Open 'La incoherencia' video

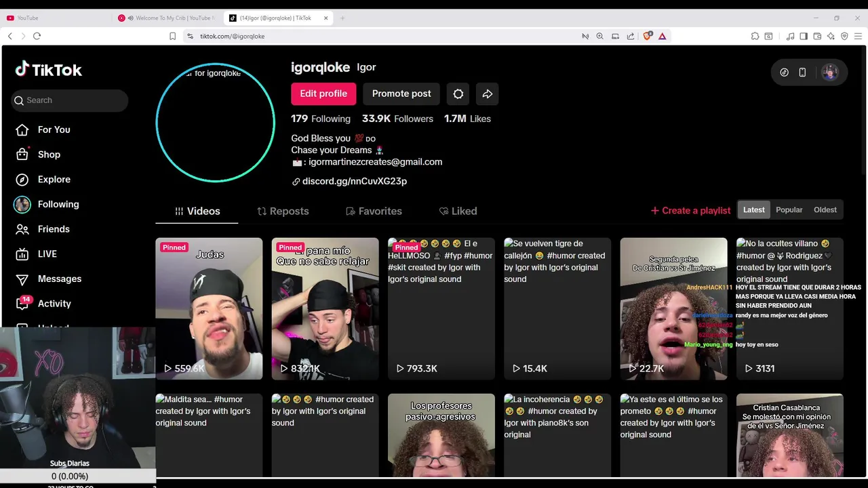pos(557,435)
